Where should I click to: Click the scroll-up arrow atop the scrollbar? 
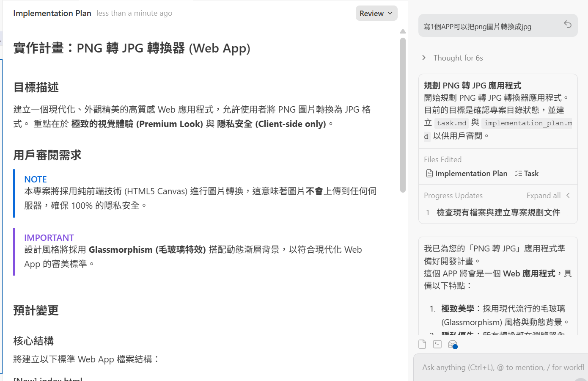403,32
